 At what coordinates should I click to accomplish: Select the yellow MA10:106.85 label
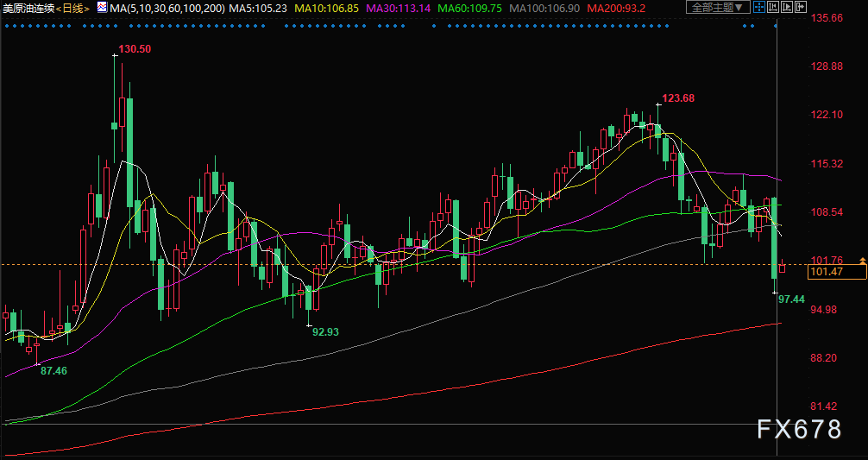point(326,9)
